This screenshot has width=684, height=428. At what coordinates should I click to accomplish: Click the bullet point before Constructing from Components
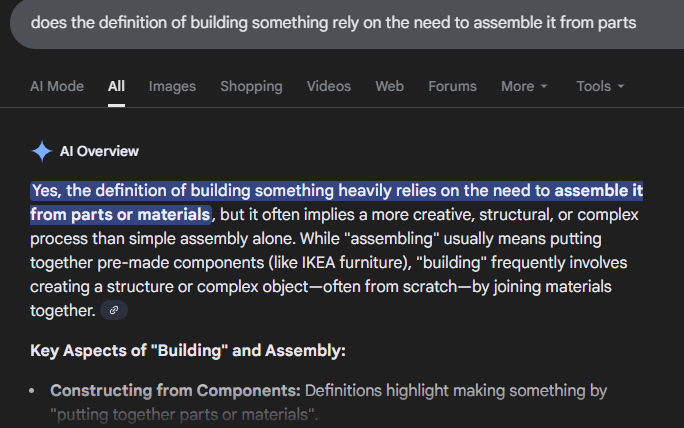coord(35,390)
